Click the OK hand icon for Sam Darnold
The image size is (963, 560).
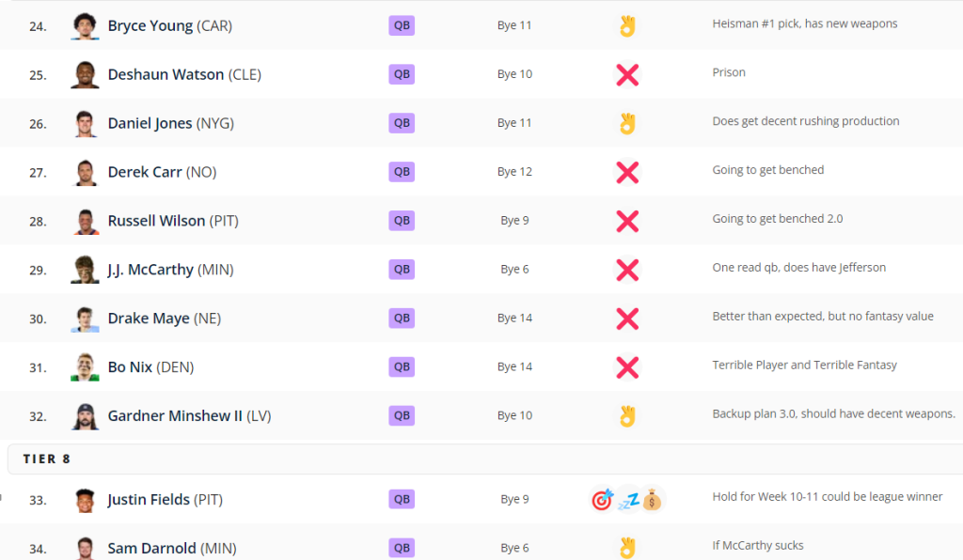click(627, 548)
